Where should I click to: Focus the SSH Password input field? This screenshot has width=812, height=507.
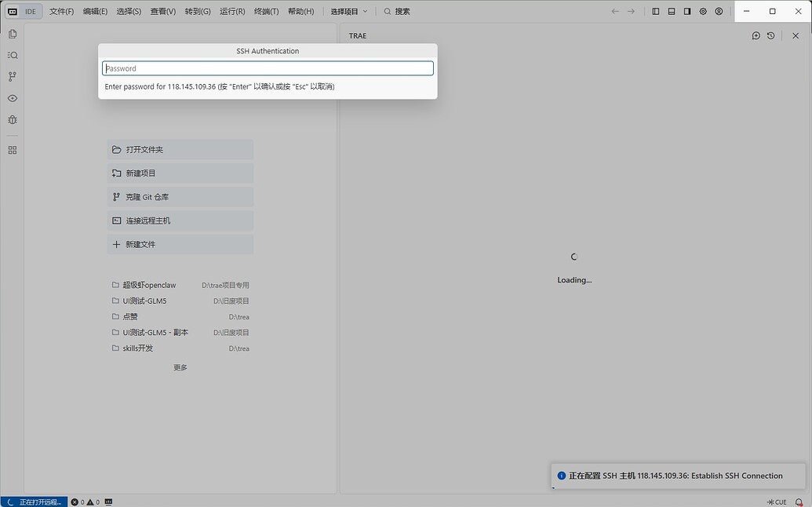point(268,68)
